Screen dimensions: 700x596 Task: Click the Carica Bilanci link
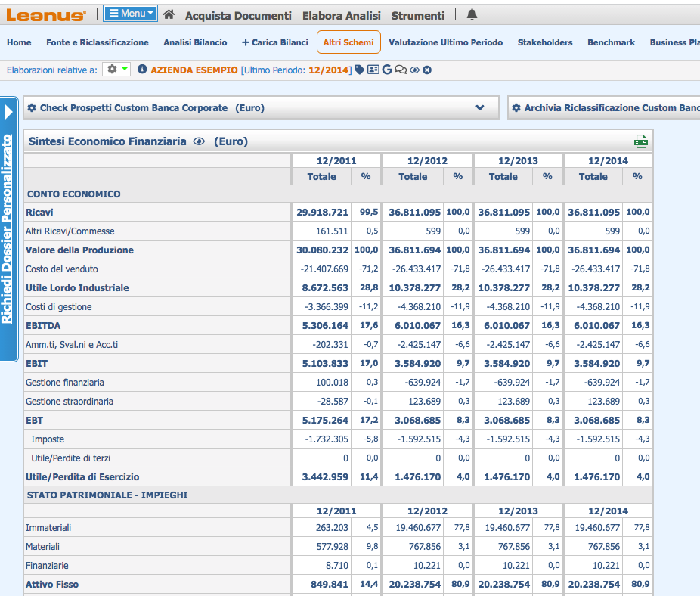[x=275, y=42]
